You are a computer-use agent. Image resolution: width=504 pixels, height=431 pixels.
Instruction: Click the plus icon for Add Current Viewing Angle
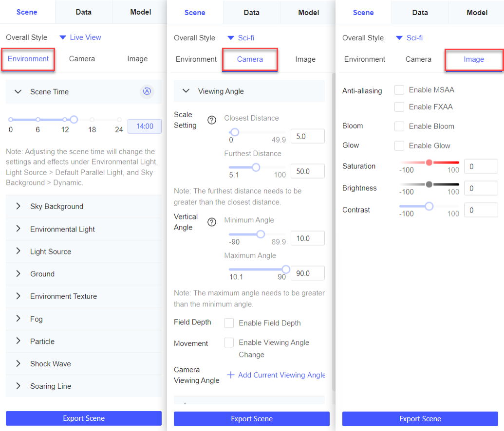click(231, 375)
